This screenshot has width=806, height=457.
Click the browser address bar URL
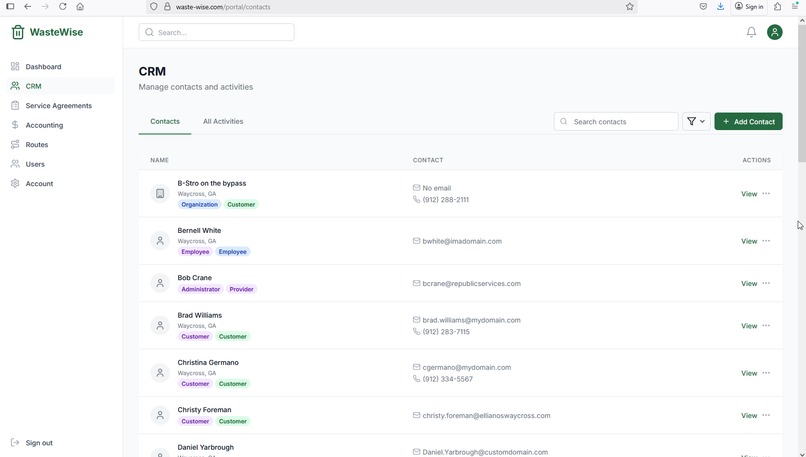coord(223,7)
